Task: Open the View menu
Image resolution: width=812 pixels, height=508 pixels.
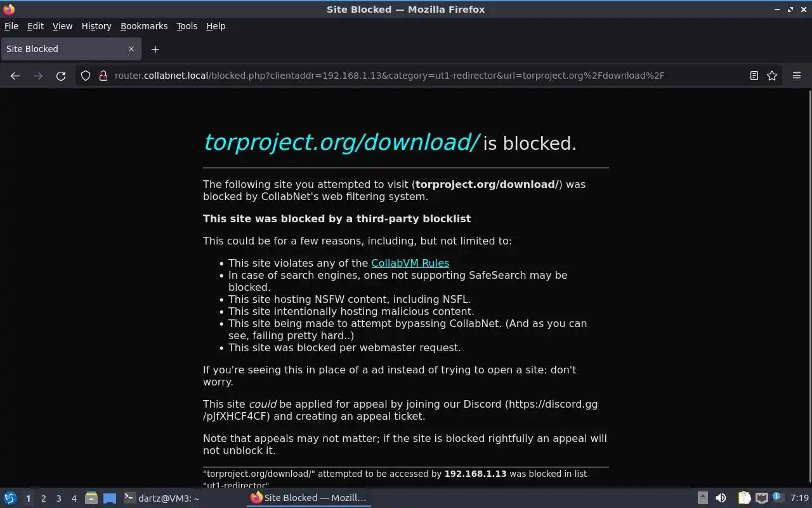Action: (x=62, y=26)
